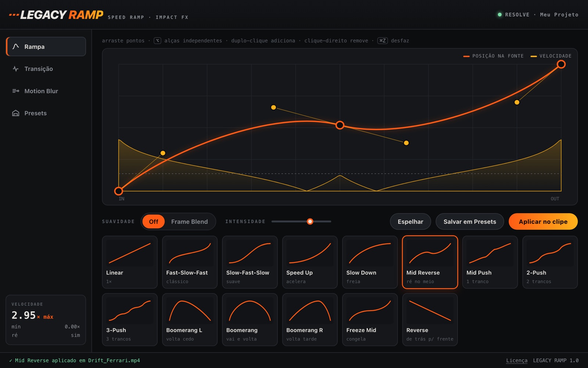Choose the Mid Push preset
The height and width of the screenshot is (368, 588).
[x=490, y=262]
